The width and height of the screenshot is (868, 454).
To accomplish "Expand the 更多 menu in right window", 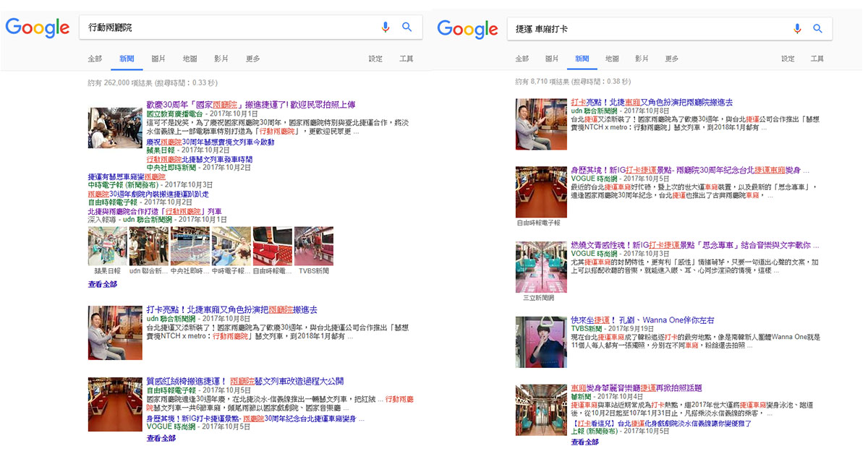I will 672,59.
